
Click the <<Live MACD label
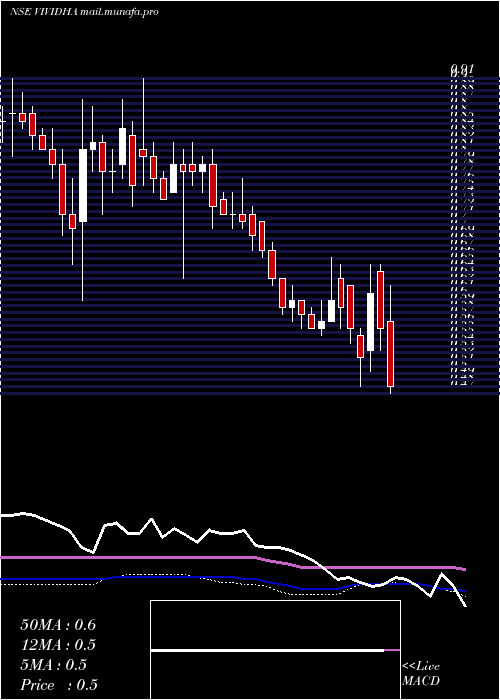[421, 674]
